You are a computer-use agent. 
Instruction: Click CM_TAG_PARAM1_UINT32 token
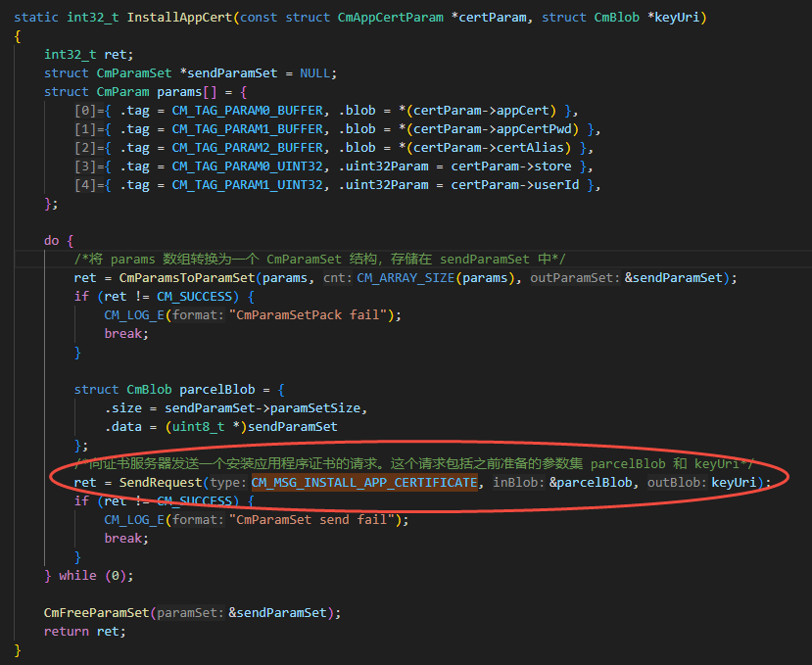248,185
